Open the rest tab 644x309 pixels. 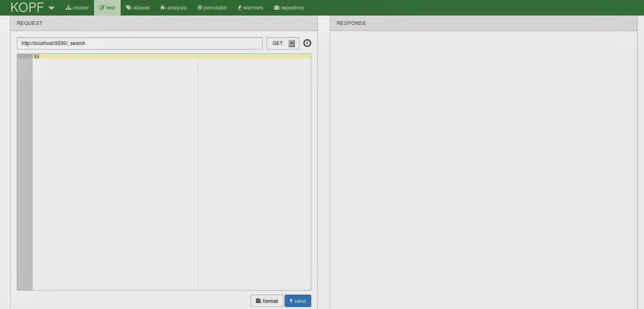107,8
